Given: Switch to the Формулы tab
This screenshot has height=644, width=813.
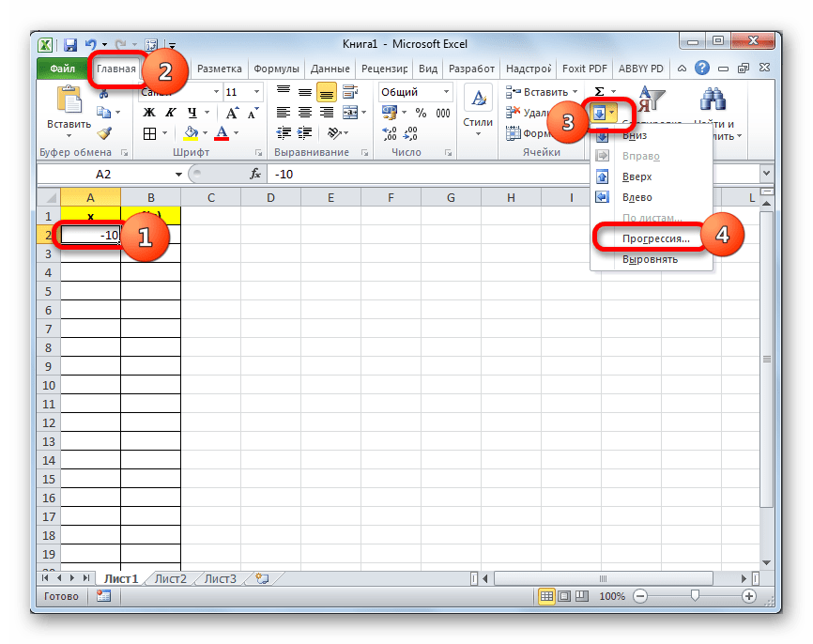Looking at the screenshot, I should pyautogui.click(x=276, y=69).
